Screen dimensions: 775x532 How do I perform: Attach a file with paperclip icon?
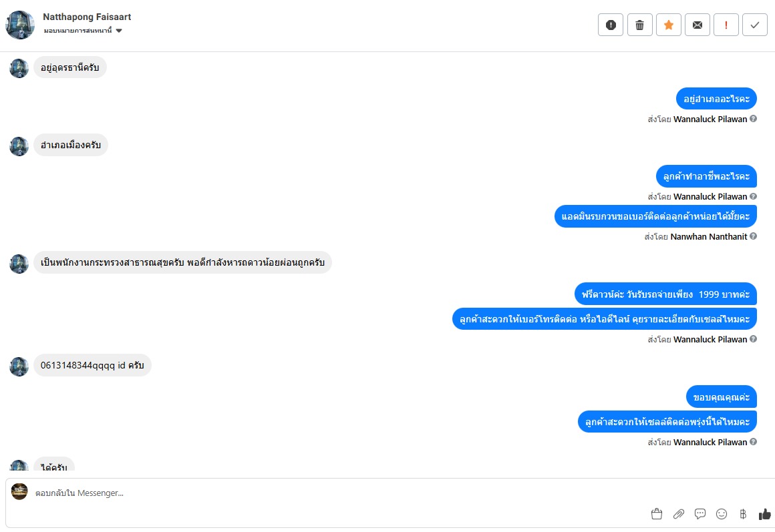point(678,514)
